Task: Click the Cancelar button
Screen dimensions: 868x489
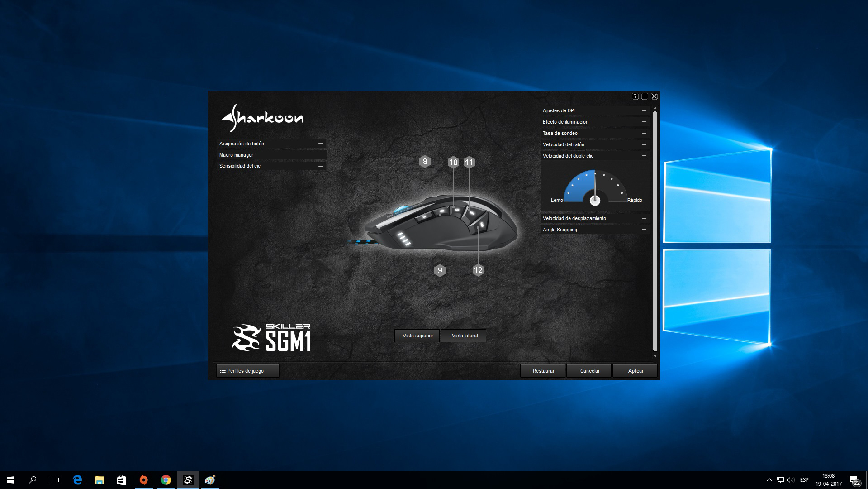Action: click(589, 371)
